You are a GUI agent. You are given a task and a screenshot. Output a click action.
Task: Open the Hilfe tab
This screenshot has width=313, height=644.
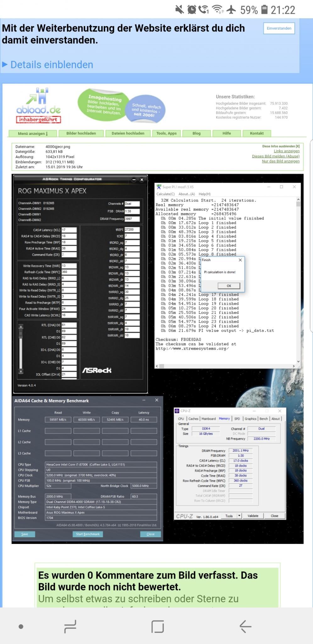coord(227,133)
